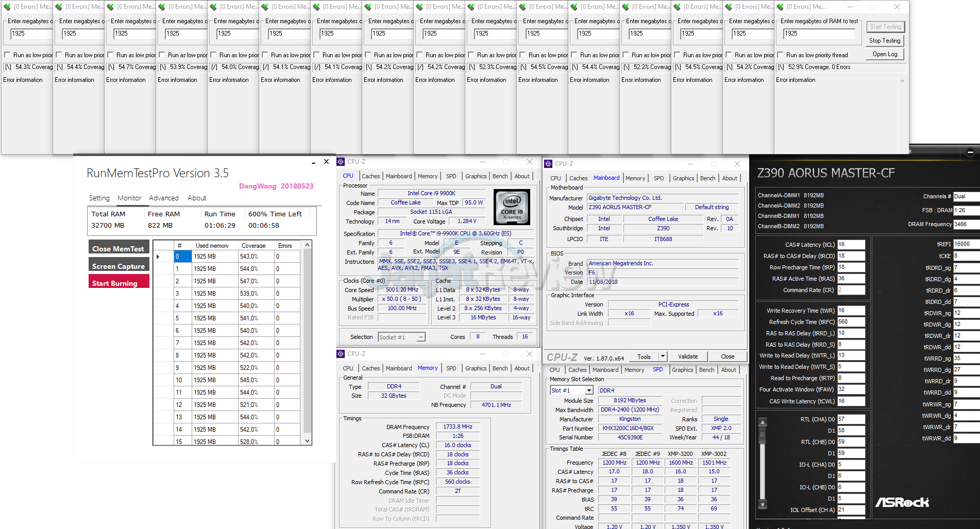Enable 'Run as low priority thread' checkbox
The width and height of the screenshot is (980, 529).
780,55
